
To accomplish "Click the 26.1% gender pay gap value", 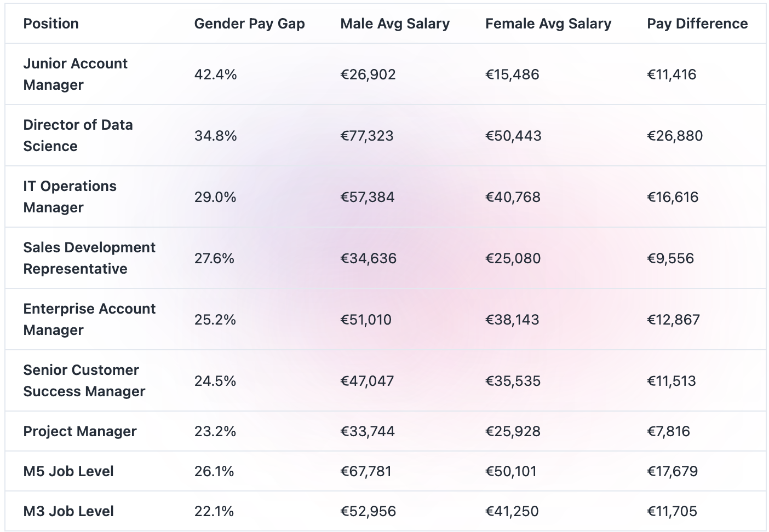I will (x=214, y=471).
